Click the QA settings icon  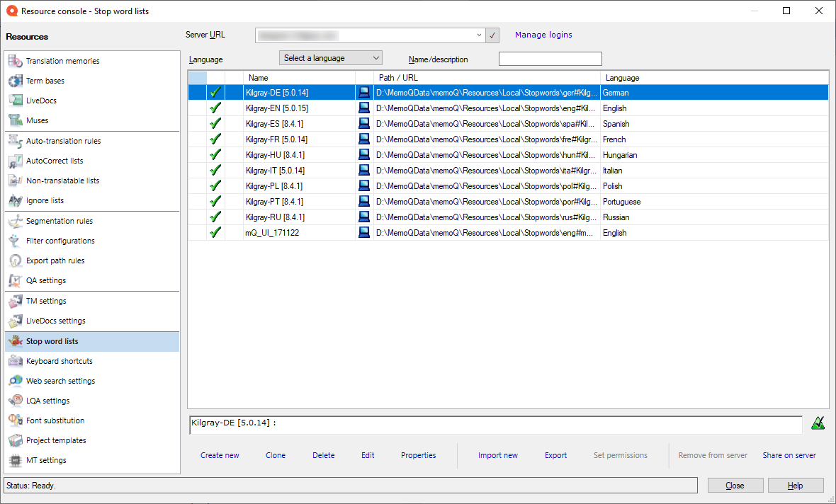[x=15, y=281]
